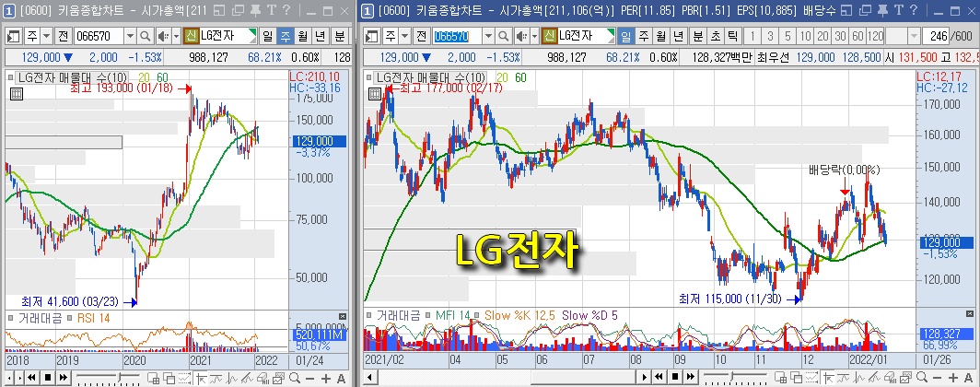Select yearly 년 period in left chart window
Screen dimensions: 980x387
click(x=321, y=36)
